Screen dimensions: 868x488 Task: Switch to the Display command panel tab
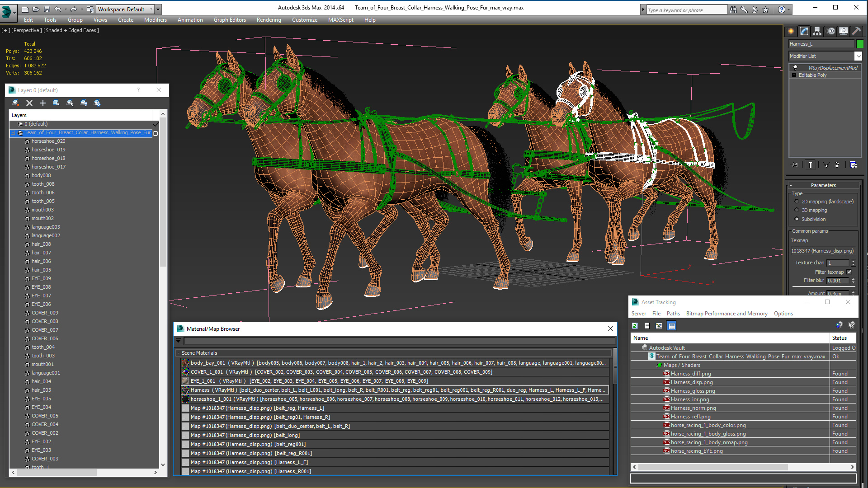(844, 31)
